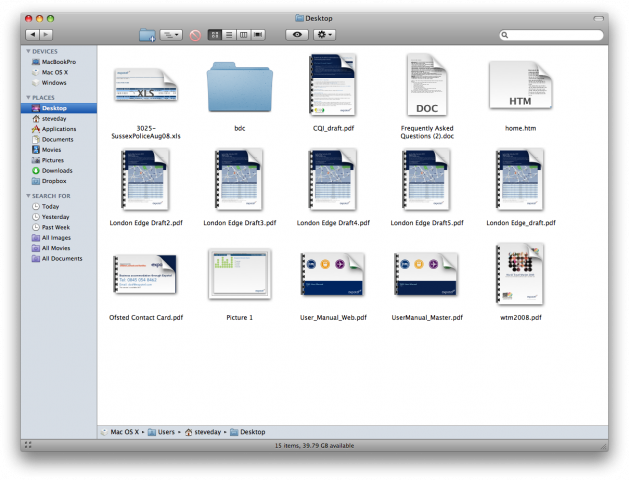Image resolution: width=629 pixels, height=480 pixels.
Task: Select the UserManual_Master.pdf icon
Action: pos(427,274)
